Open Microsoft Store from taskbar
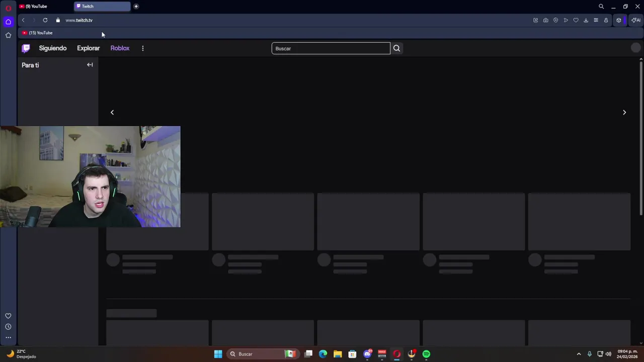 [x=352, y=354]
